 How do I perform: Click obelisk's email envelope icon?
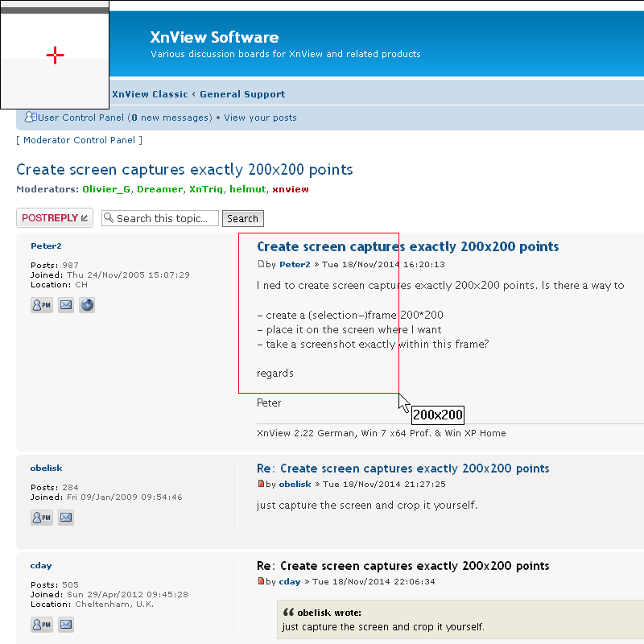click(x=66, y=518)
